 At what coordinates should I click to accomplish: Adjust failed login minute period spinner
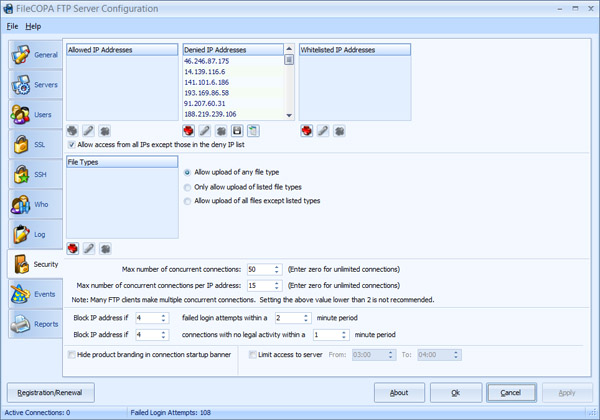[x=305, y=318]
